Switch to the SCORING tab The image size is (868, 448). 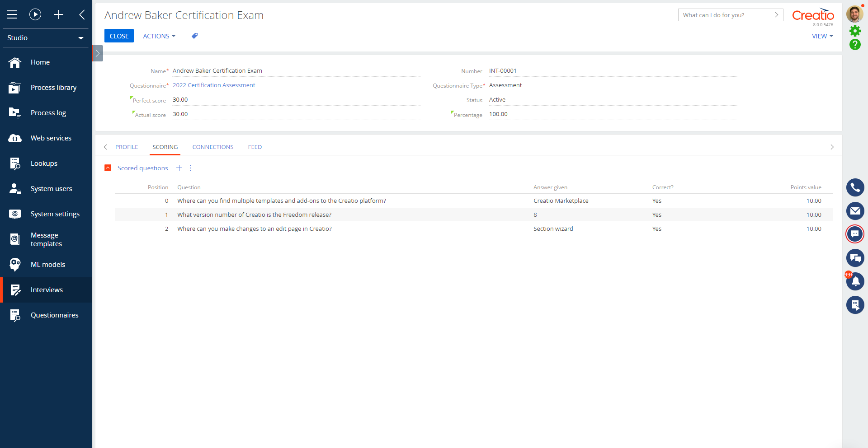pyautogui.click(x=165, y=147)
